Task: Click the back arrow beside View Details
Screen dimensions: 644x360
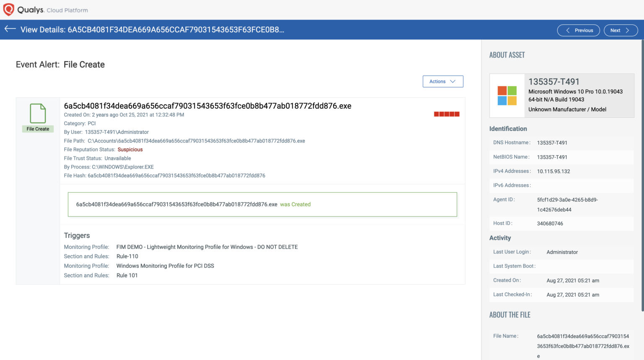Action: 9,29
